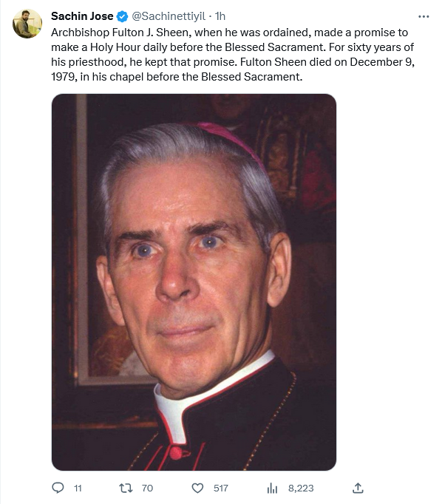Open the Sachin Jose display name link
The height and width of the screenshot is (504, 442).
point(82,16)
